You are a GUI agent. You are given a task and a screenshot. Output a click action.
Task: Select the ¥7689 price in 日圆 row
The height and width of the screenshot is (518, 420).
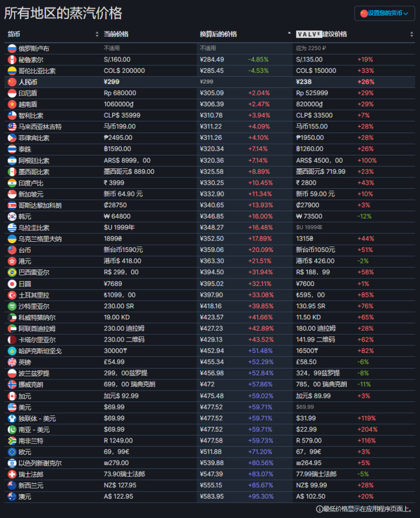tap(113, 284)
